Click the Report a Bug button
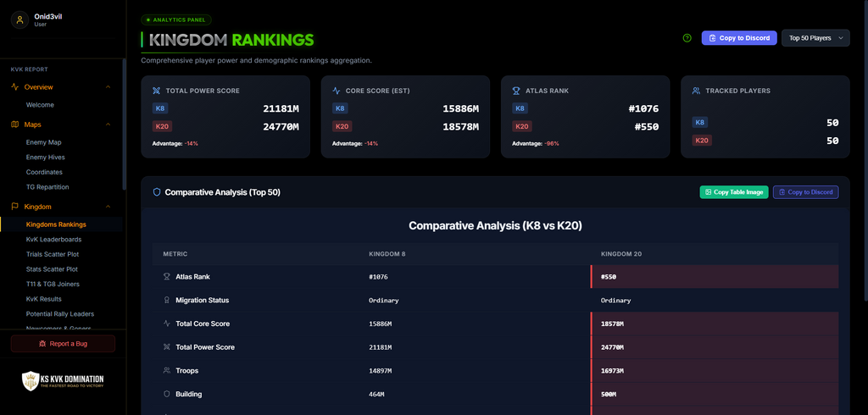The height and width of the screenshot is (415, 868). coord(63,344)
